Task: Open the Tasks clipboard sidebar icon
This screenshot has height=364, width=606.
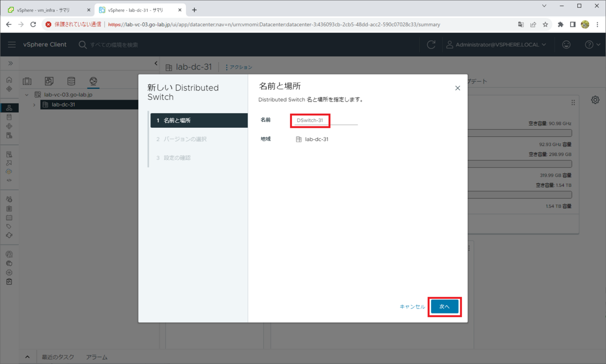Action: tap(9, 209)
